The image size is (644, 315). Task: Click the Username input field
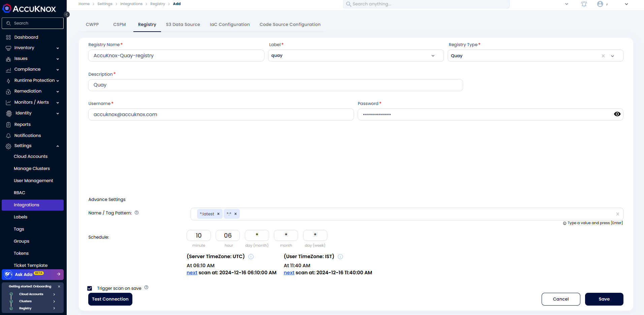[221, 114]
